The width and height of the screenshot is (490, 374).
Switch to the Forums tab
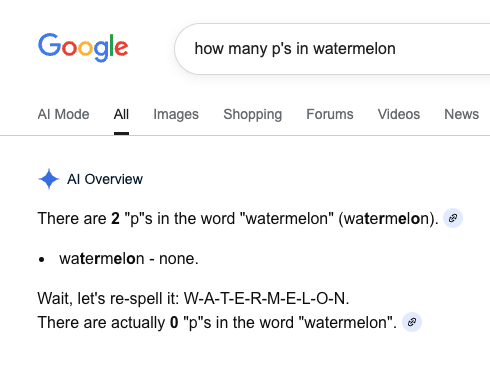(x=329, y=114)
